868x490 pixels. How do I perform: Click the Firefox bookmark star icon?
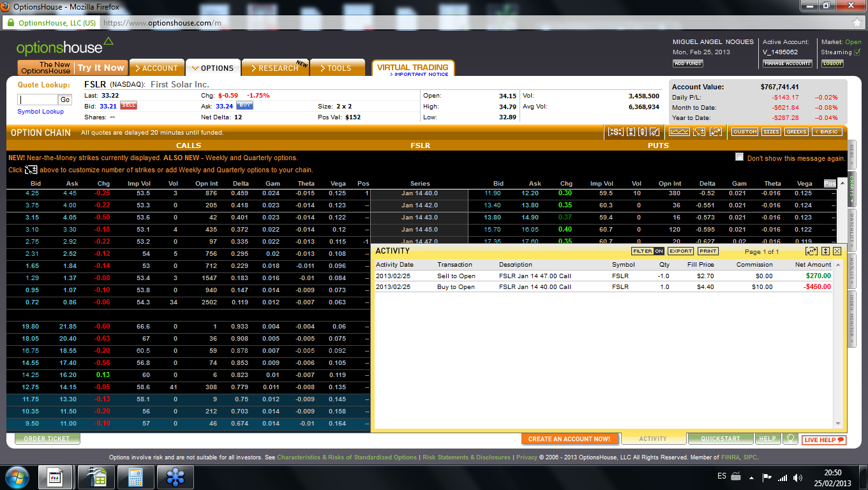856,22
